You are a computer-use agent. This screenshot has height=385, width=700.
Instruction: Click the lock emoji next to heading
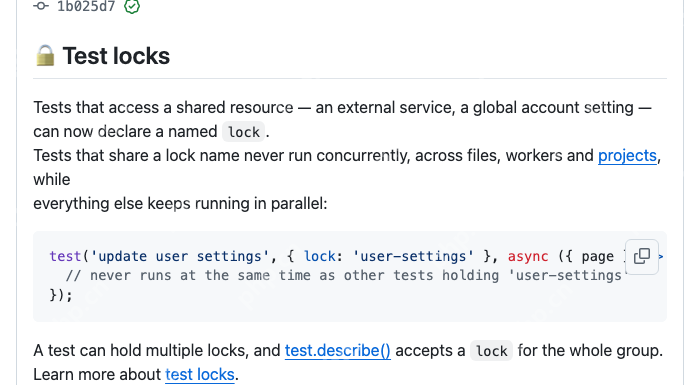coord(45,56)
